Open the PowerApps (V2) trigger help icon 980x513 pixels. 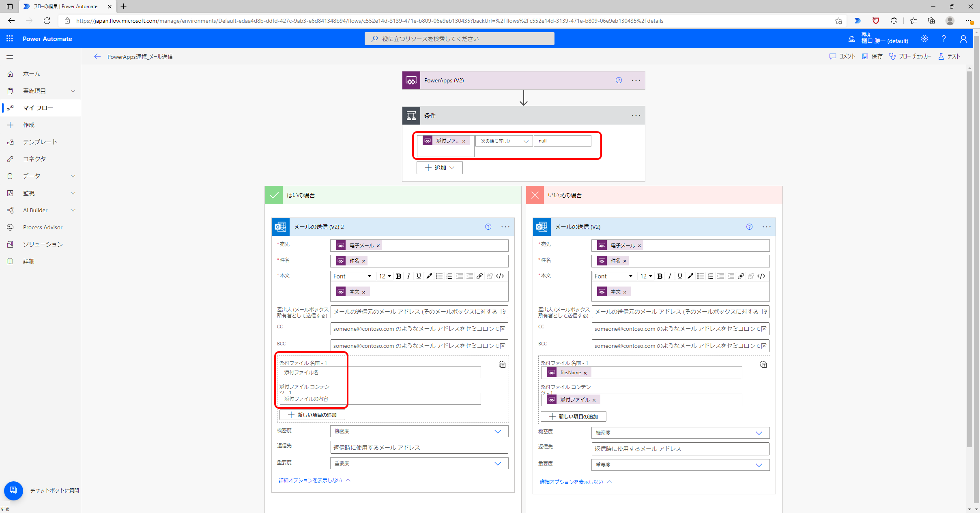coord(619,80)
